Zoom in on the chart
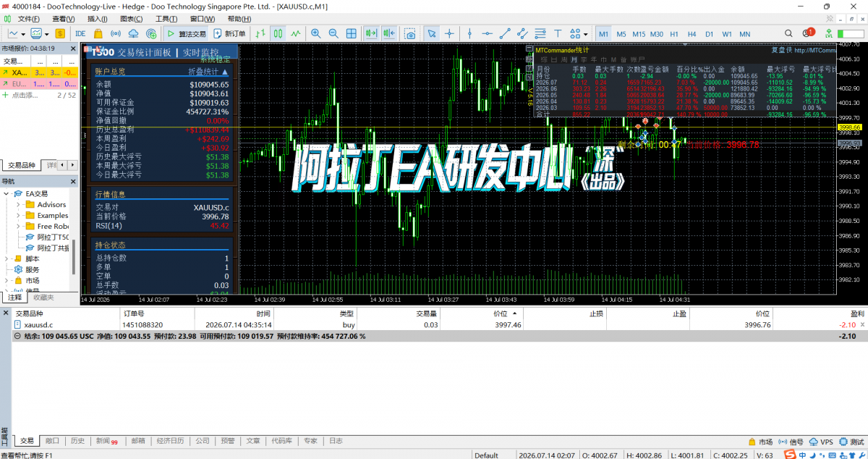 (316, 33)
